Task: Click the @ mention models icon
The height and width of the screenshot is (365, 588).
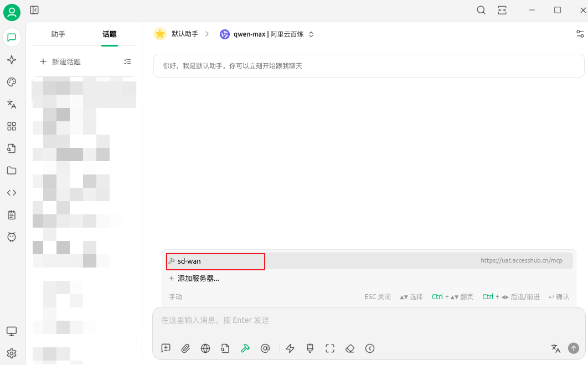Action: (265, 348)
